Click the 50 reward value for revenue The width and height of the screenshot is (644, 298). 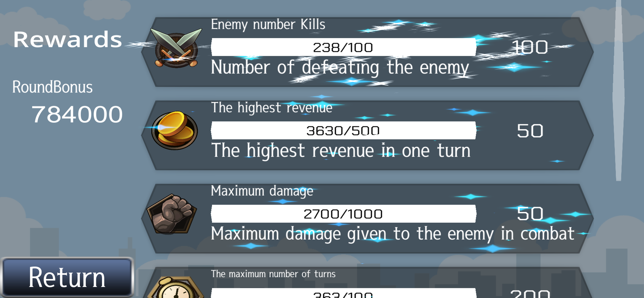coord(530,131)
